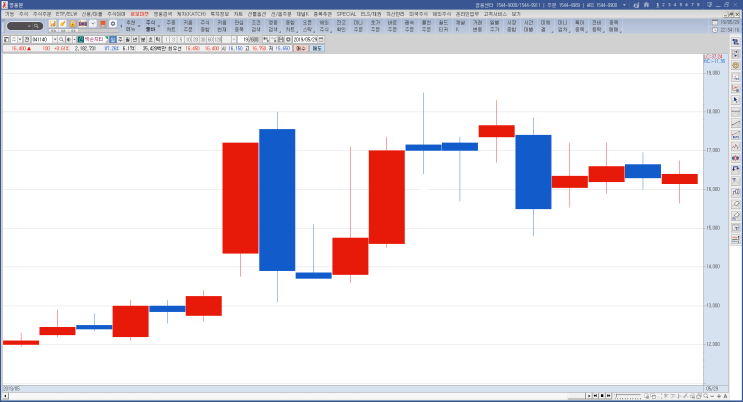Open the 일별주가 toolbar shortcut
This screenshot has height=402, width=743.
click(x=494, y=26)
